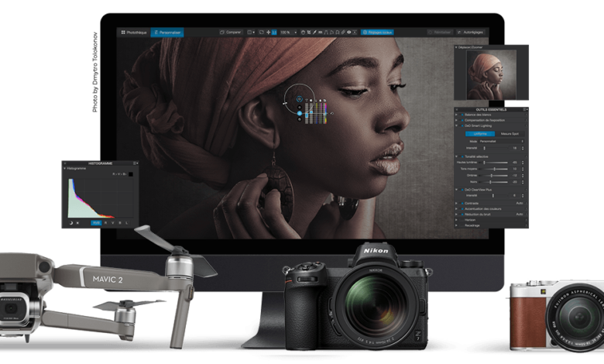Toggle the Réduction du bruit correction

point(462,215)
